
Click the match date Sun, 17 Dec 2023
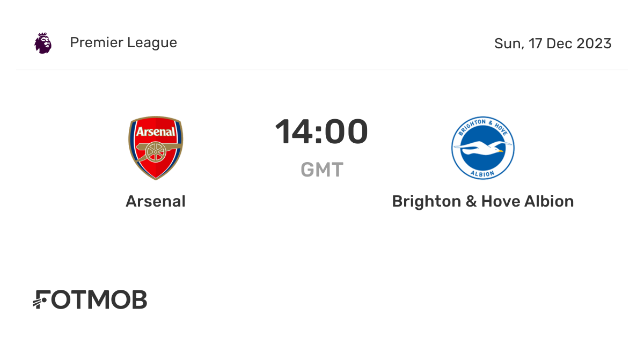[553, 43]
